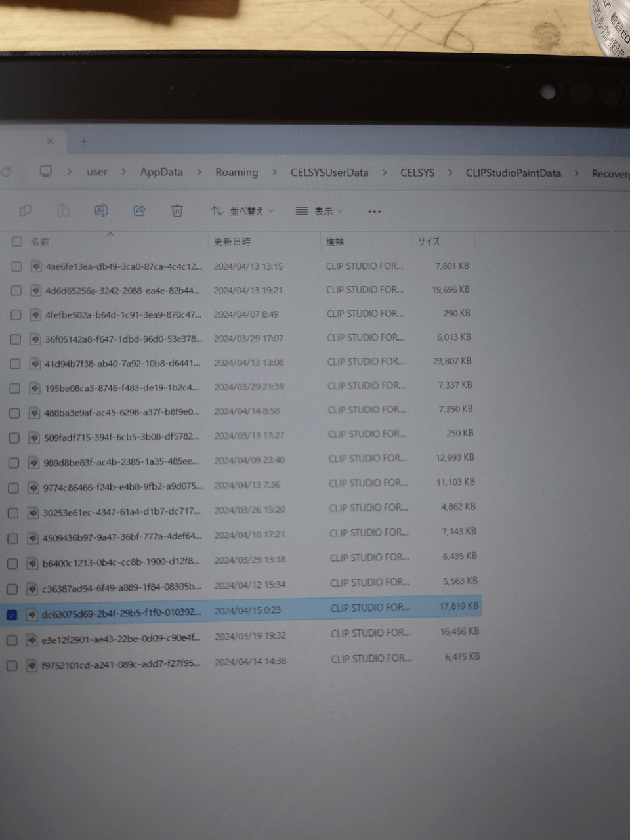Click the Copy icon in the toolbar
630x840 pixels.
(26, 211)
